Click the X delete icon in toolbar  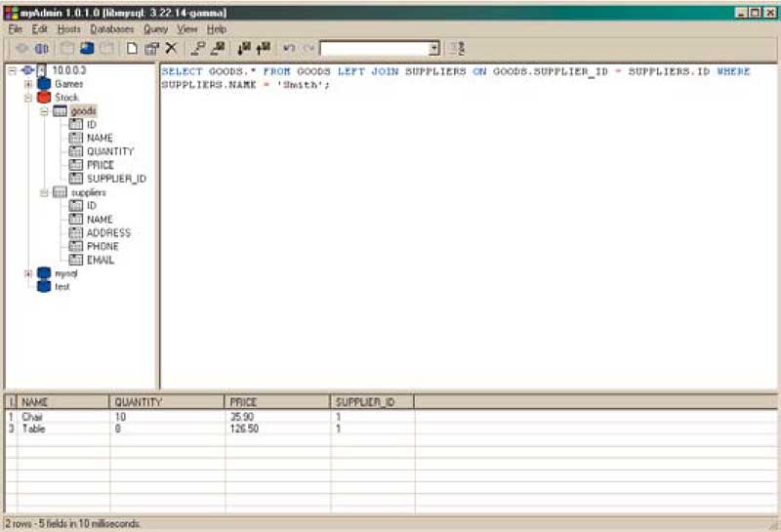click(x=171, y=48)
